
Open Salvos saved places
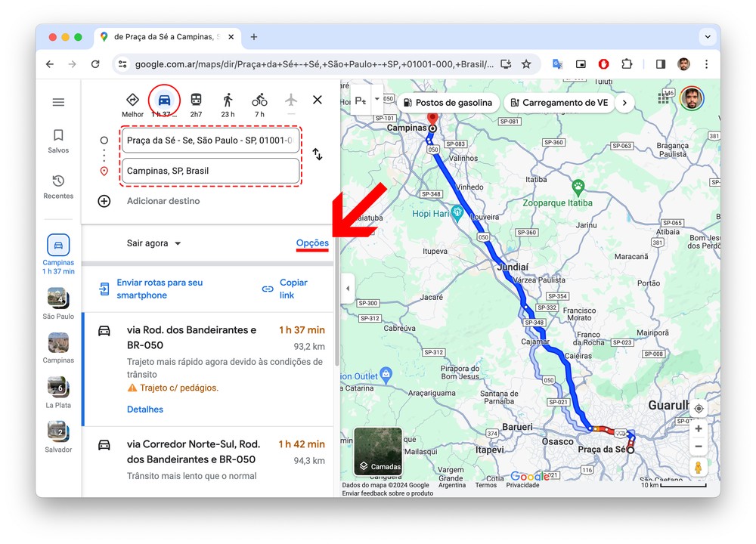pyautogui.click(x=58, y=141)
